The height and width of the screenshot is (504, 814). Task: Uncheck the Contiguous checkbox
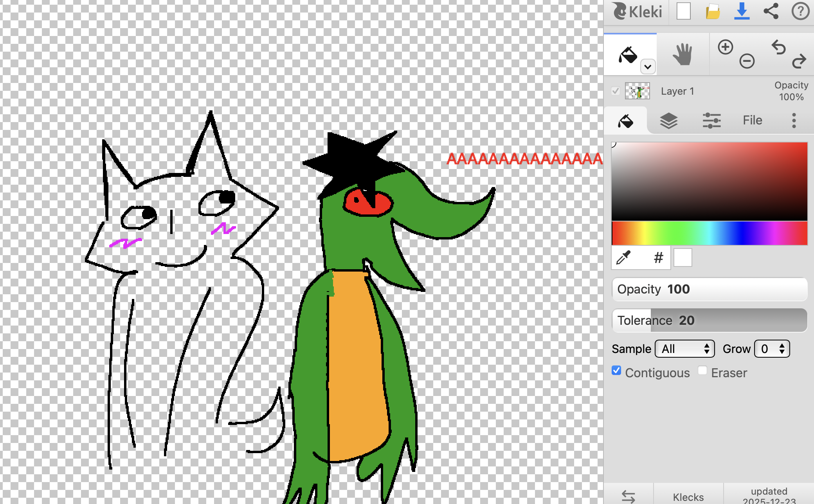pyautogui.click(x=616, y=371)
